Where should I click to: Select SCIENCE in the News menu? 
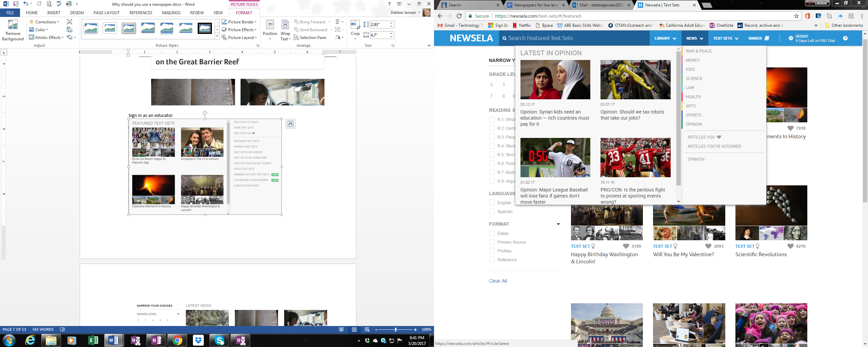[694, 78]
